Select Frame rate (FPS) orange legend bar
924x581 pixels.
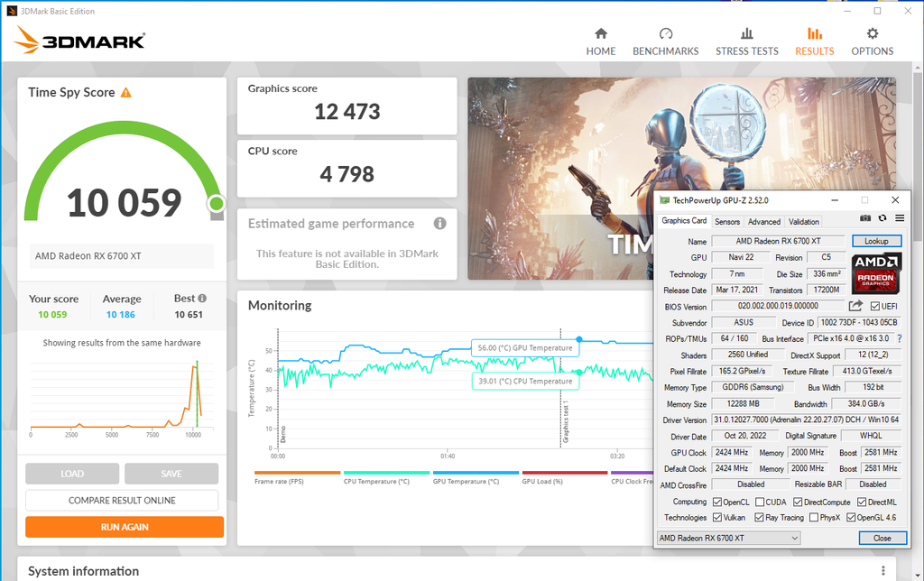297,473
